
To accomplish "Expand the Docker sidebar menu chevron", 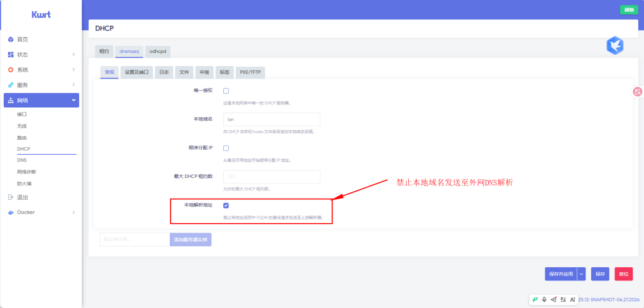I will pyautogui.click(x=74, y=212).
